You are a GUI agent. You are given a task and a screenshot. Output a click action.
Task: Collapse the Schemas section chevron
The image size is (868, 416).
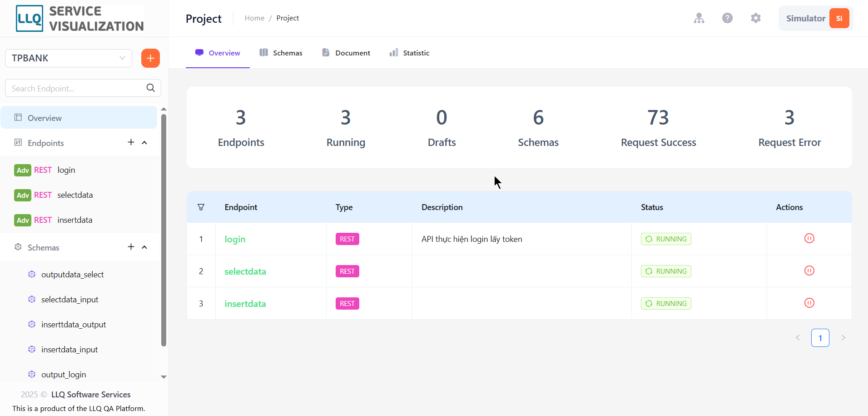(x=144, y=247)
